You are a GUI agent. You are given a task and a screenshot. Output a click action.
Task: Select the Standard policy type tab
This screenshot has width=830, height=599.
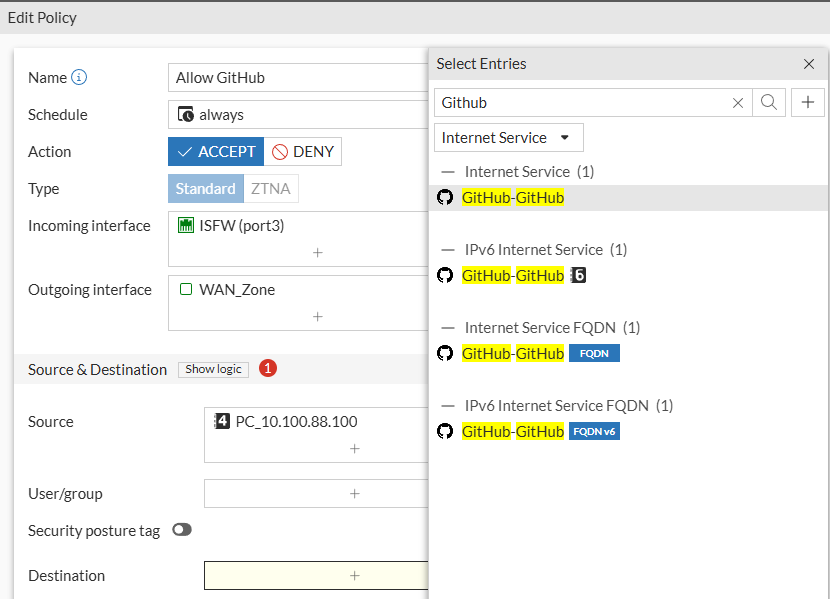tap(205, 188)
